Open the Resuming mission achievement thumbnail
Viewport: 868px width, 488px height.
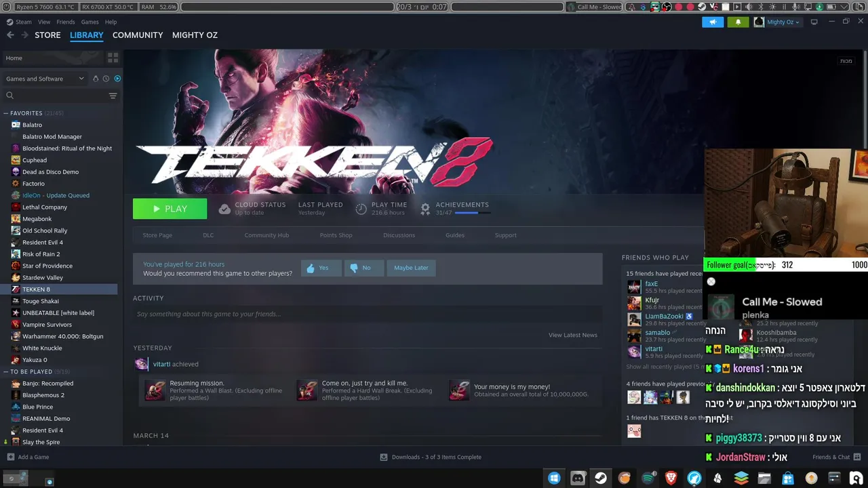(x=155, y=390)
